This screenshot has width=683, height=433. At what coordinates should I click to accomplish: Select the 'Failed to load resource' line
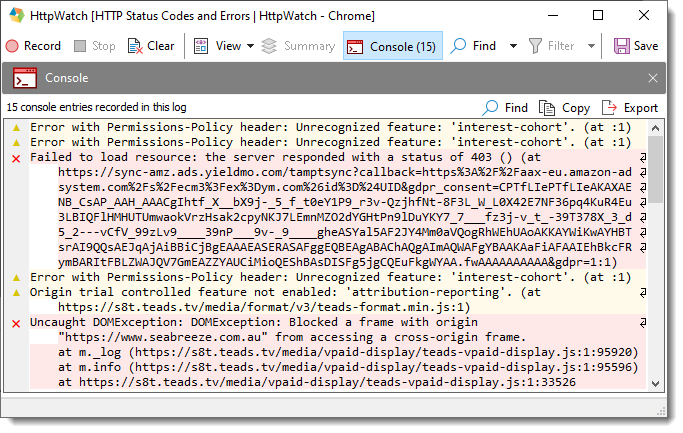285,157
